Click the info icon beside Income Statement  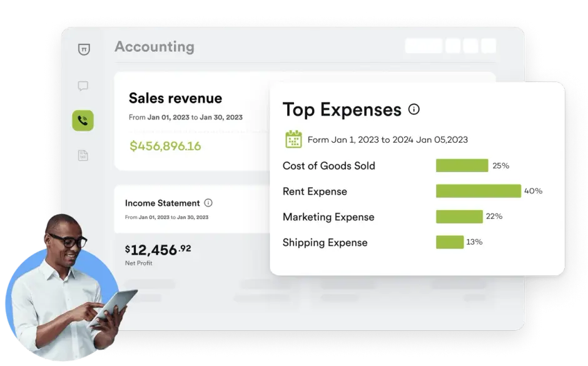click(x=208, y=203)
